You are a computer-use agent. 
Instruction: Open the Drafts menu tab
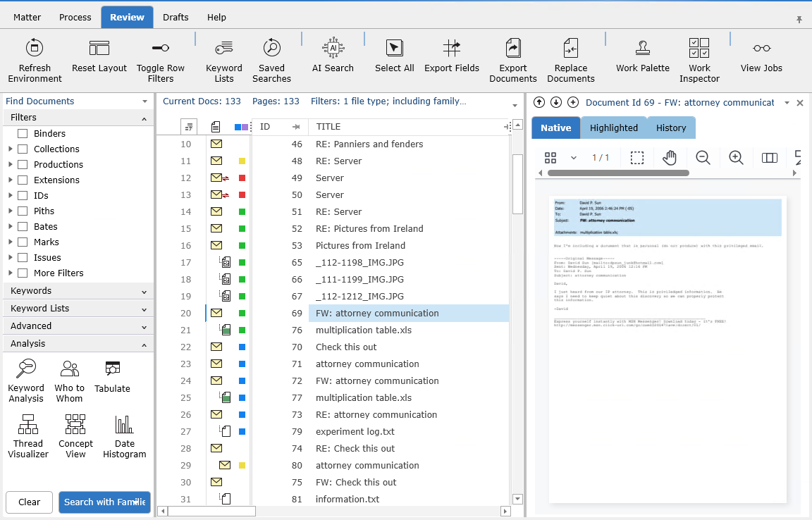click(x=176, y=17)
